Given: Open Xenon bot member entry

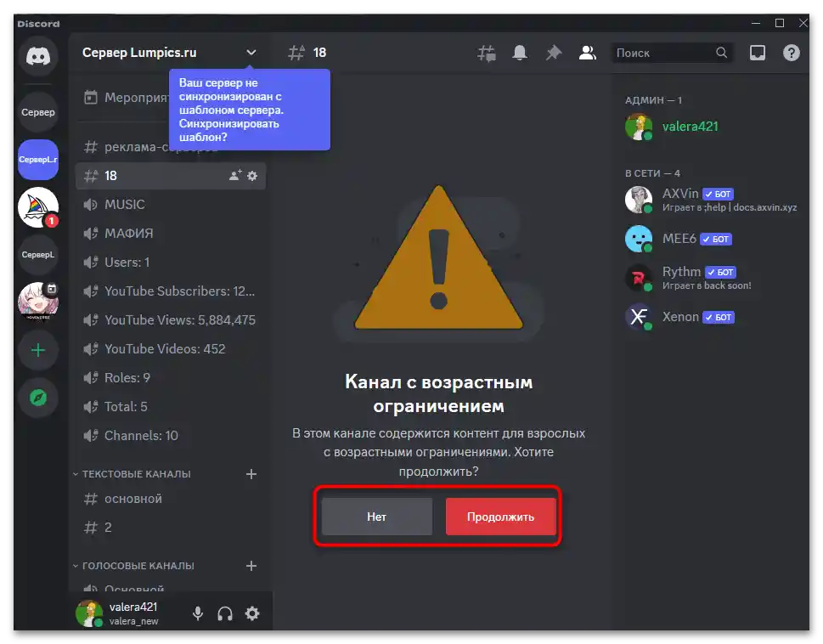Looking at the screenshot, I should 711,317.
